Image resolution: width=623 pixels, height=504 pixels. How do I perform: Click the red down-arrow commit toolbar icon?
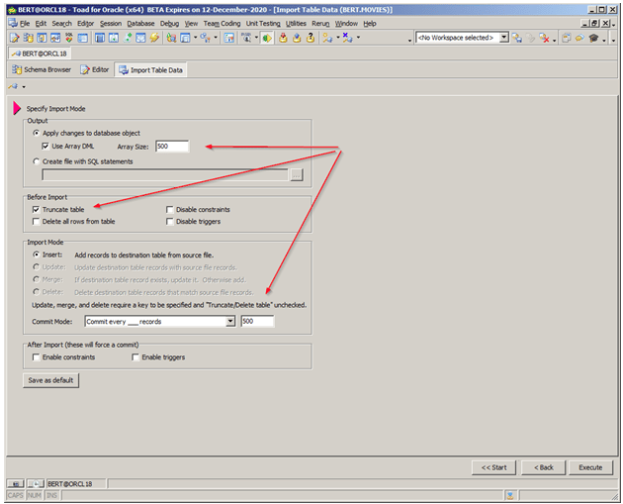[x=283, y=38]
